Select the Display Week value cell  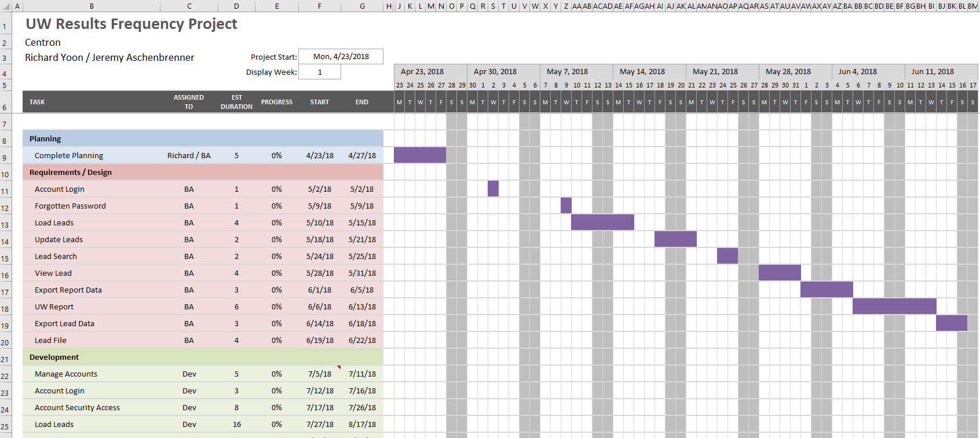tap(320, 72)
